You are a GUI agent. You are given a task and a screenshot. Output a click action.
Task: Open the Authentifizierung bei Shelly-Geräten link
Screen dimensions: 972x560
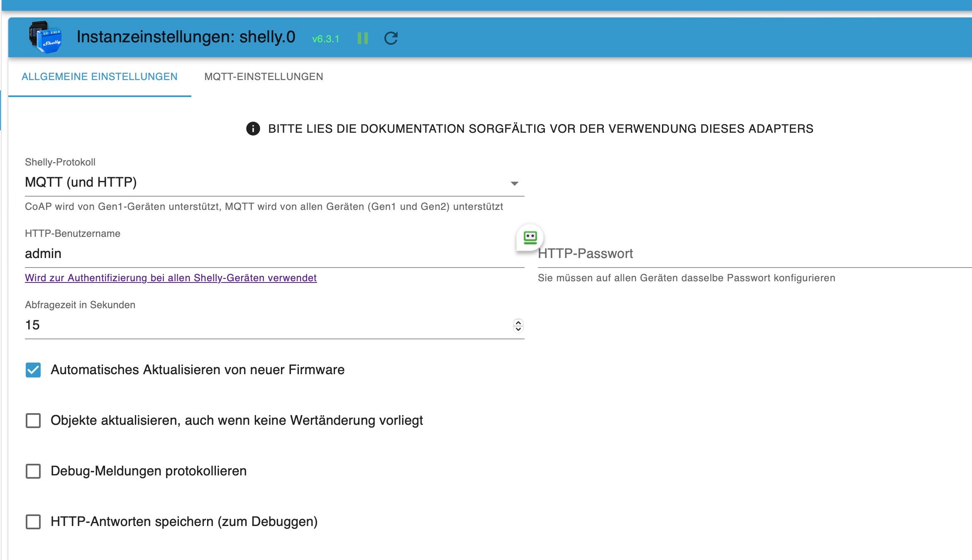tap(171, 278)
